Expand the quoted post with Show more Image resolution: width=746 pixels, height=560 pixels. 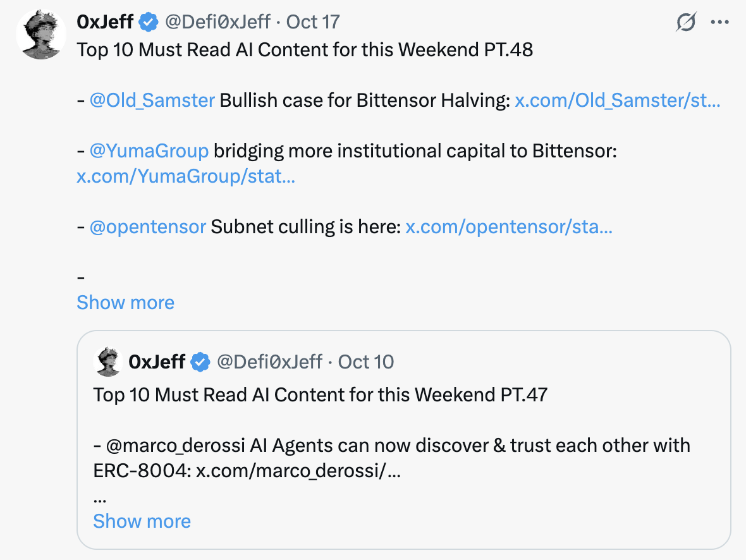(x=142, y=521)
